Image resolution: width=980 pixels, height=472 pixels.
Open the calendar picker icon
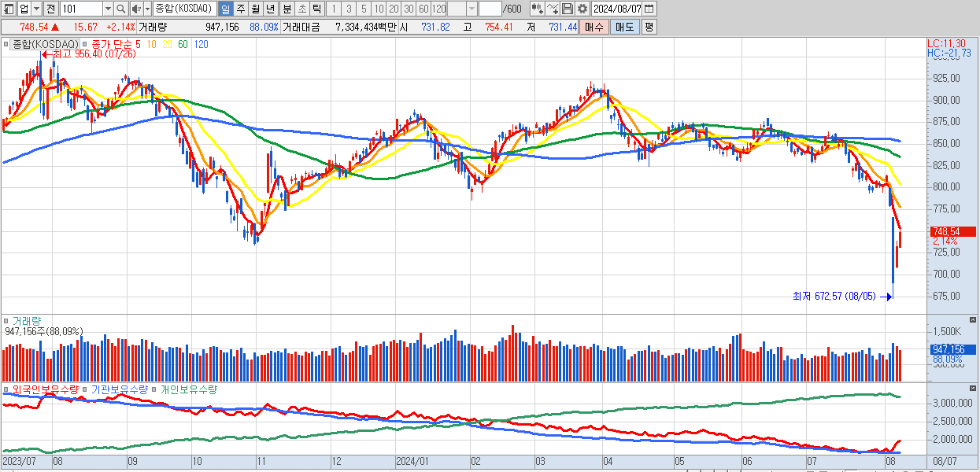(x=649, y=9)
